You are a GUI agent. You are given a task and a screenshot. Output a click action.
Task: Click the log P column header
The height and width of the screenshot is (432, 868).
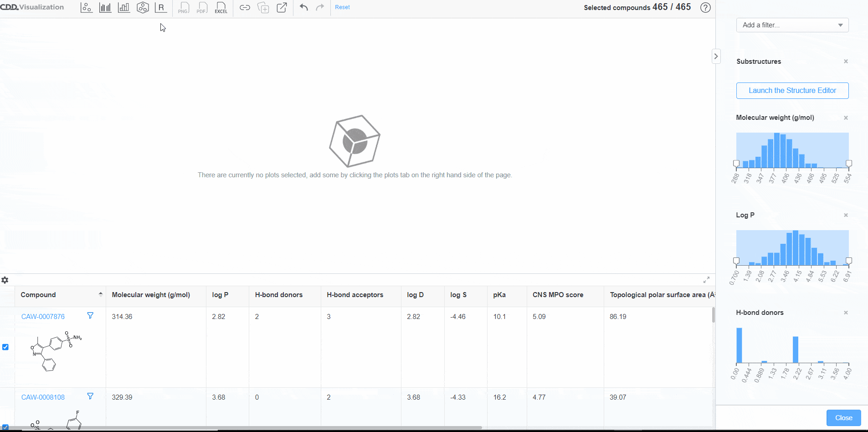(220, 295)
